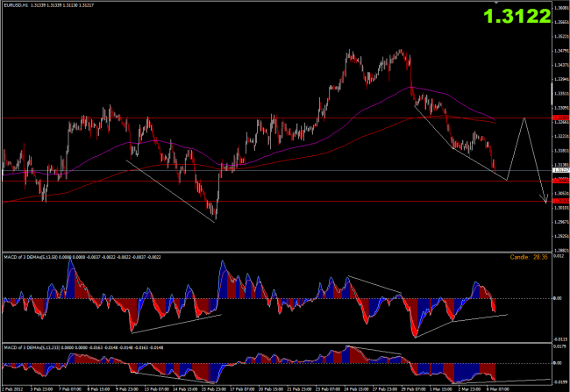Click the 3 Feb 23:00 time label
Screen dimensions: 570x392
click(41, 389)
